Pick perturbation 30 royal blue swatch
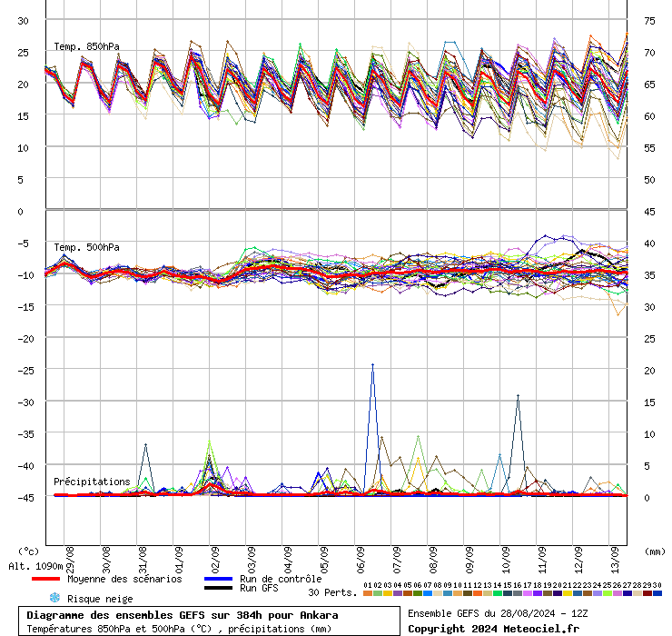The width and height of the screenshot is (672, 636). click(x=657, y=593)
